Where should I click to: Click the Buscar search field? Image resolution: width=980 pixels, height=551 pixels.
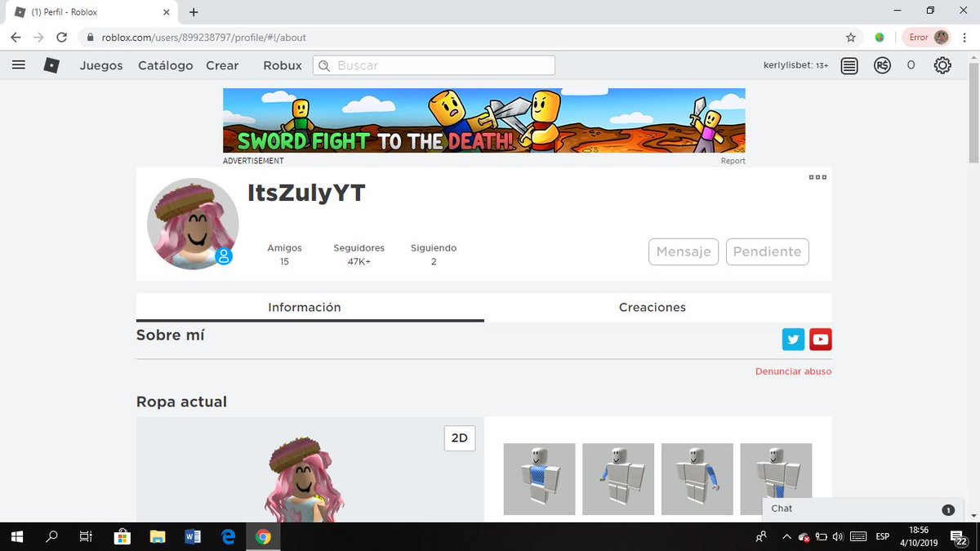(434, 65)
